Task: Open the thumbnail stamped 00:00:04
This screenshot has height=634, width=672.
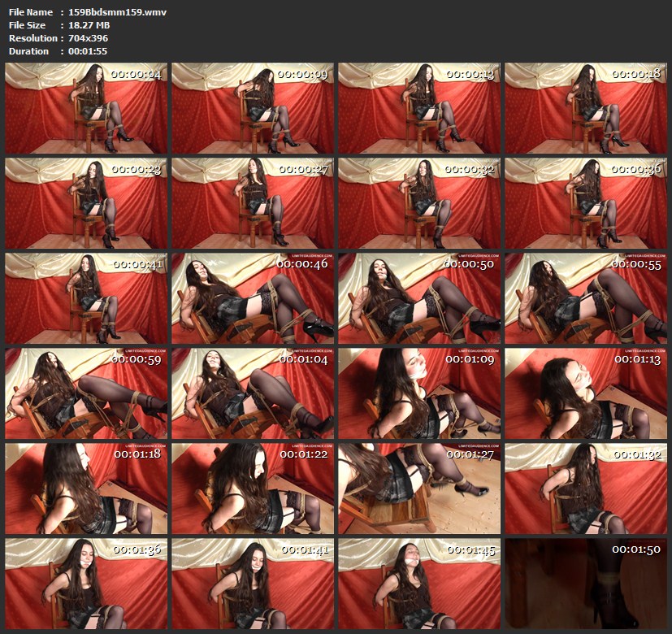Action: pyautogui.click(x=86, y=108)
